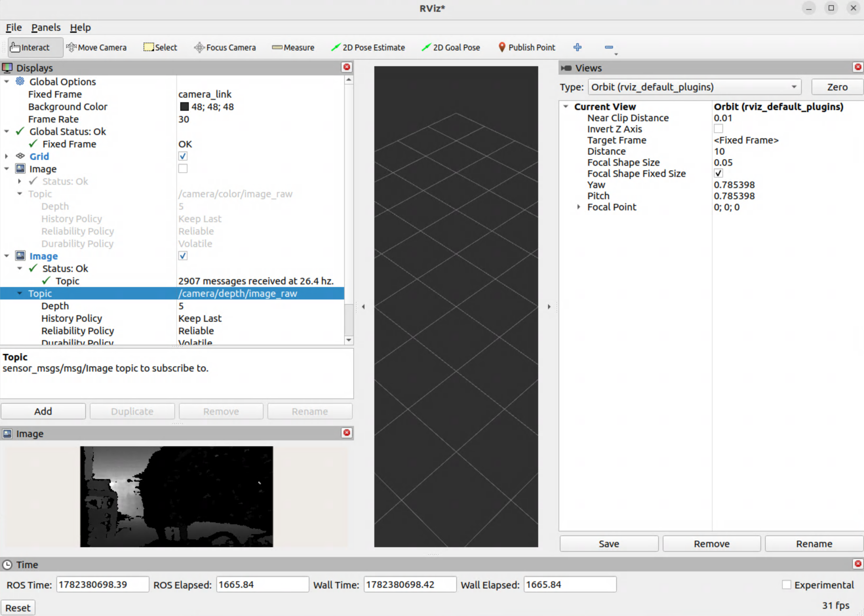Click the icon of the enabled blue Image display
The image size is (864, 616).
pos(20,256)
